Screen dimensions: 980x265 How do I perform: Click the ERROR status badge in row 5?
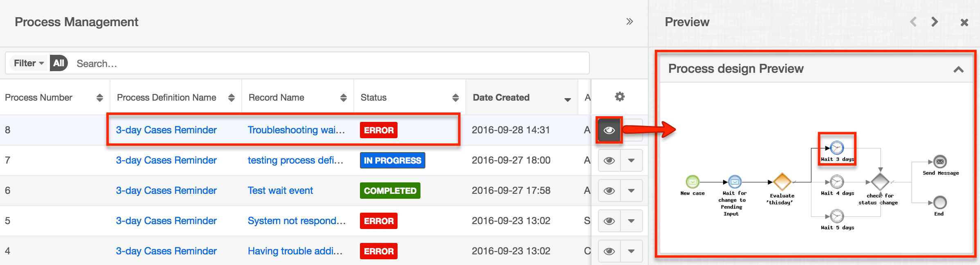coord(379,221)
